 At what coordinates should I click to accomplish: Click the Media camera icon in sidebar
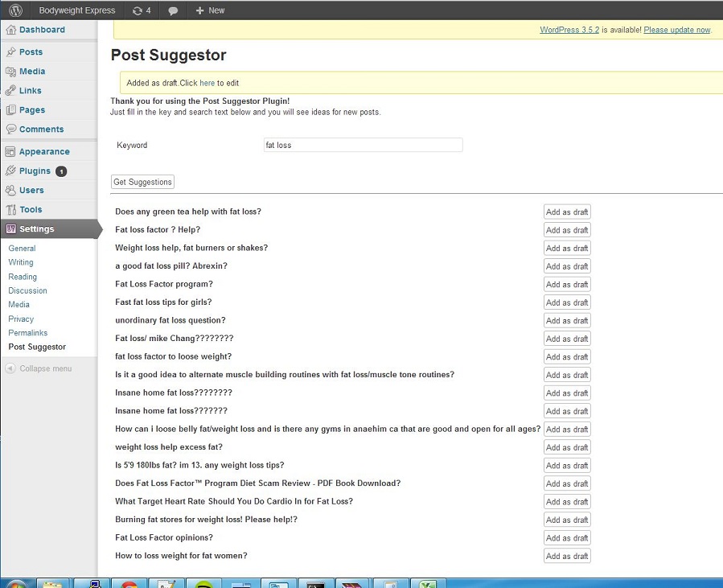tap(11, 72)
